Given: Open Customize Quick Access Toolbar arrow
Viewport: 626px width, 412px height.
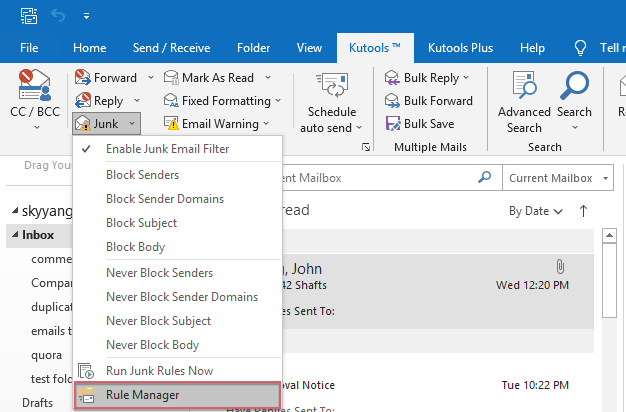Looking at the screenshot, I should [x=86, y=16].
